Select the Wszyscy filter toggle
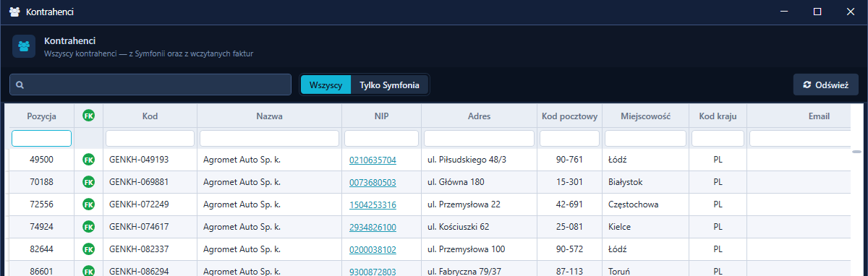Image resolution: width=868 pixels, height=276 pixels. [x=325, y=85]
